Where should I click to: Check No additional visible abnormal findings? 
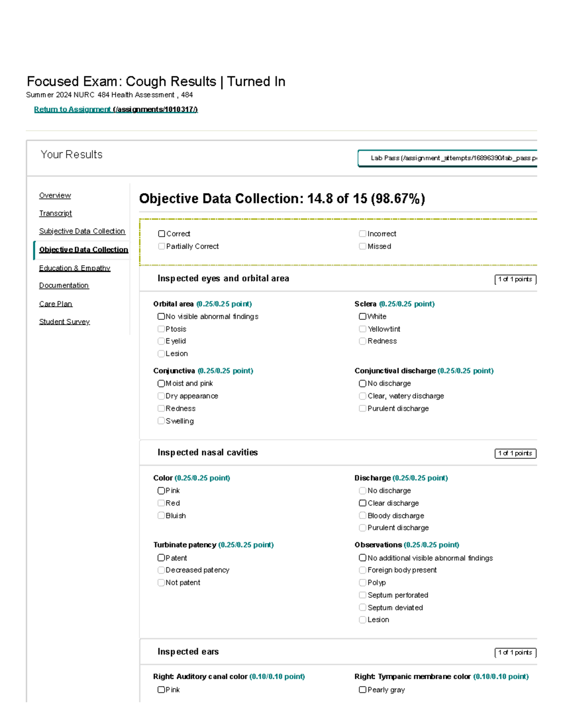pyautogui.click(x=363, y=558)
